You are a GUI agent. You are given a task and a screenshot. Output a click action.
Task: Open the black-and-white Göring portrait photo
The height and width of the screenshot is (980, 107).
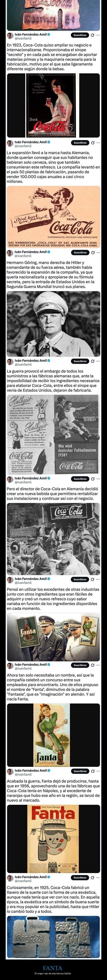coord(53,324)
